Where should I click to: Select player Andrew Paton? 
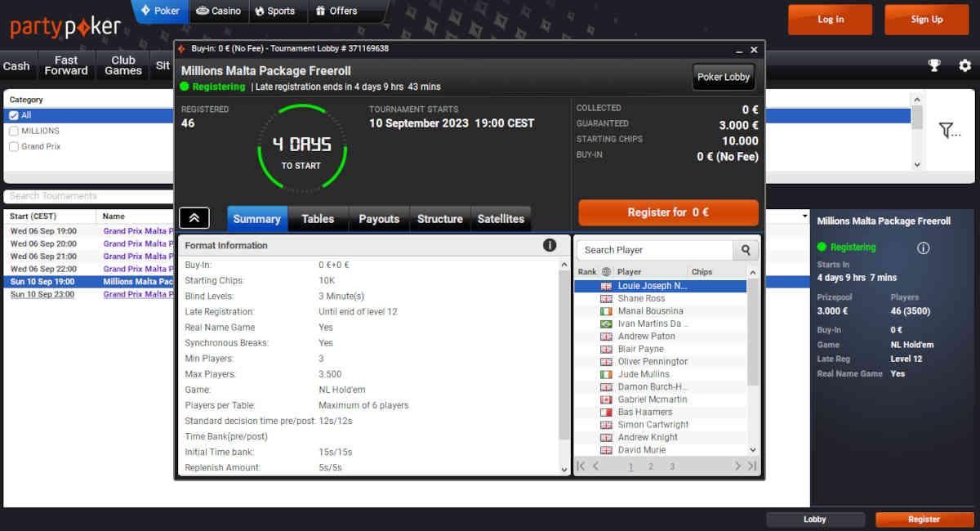(660, 337)
